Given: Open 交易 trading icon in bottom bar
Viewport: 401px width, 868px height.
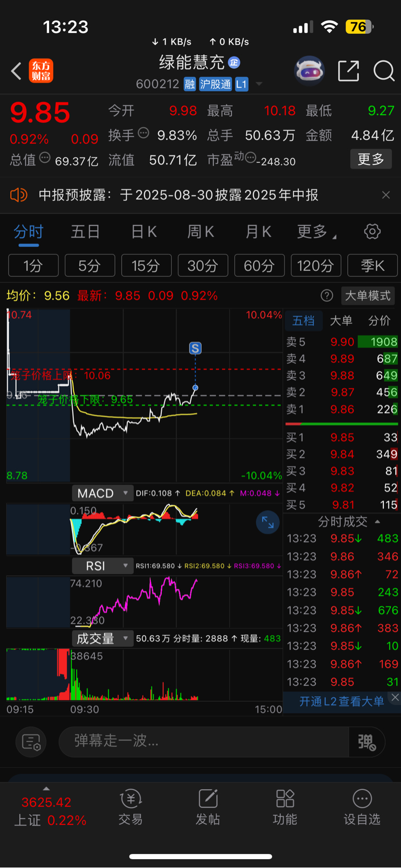Looking at the screenshot, I should (131, 799).
